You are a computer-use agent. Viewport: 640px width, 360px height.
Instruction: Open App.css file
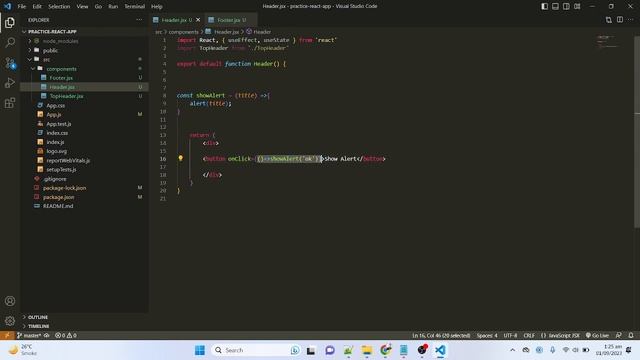click(56, 105)
